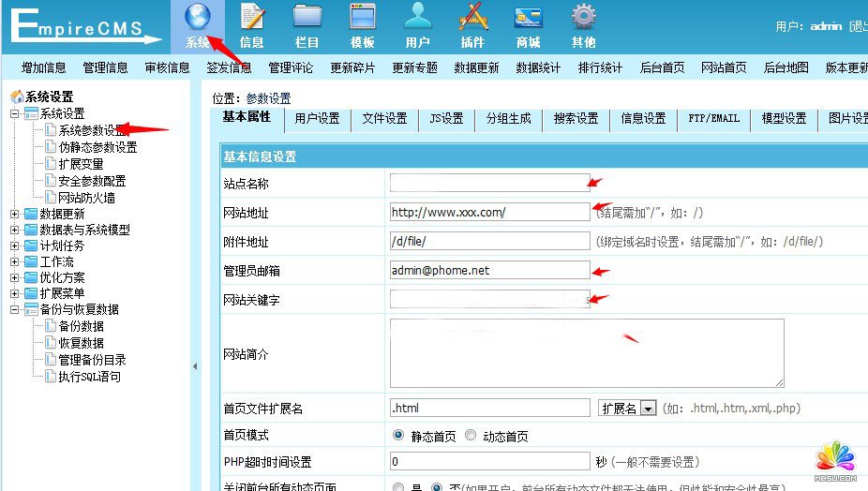Open 执行SQL语句 in the sidebar
The image size is (868, 491).
click(x=89, y=377)
